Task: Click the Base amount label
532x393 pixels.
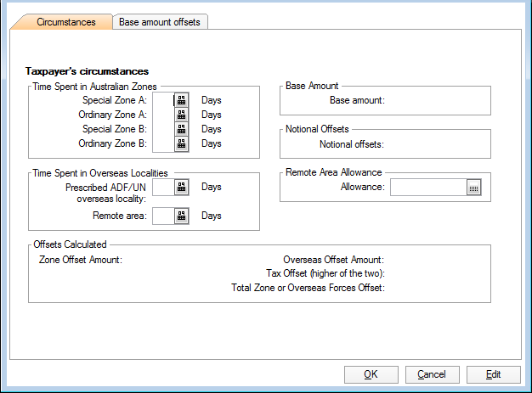Action: point(357,100)
